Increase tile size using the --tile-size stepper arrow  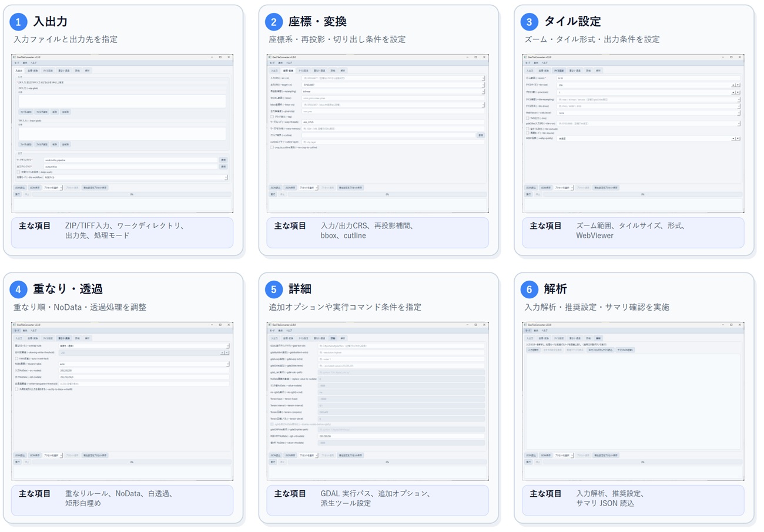coord(733,85)
